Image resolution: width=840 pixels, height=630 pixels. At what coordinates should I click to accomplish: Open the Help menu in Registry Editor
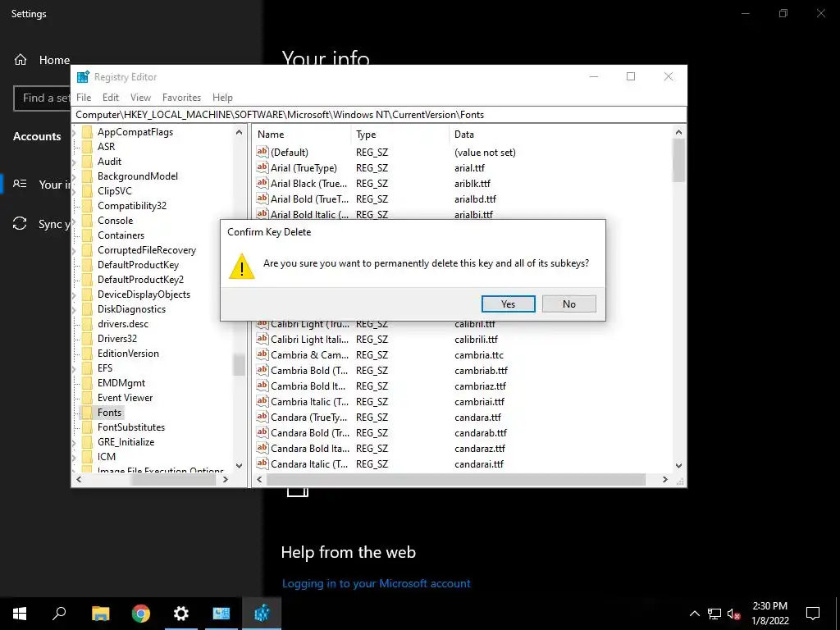coord(222,98)
